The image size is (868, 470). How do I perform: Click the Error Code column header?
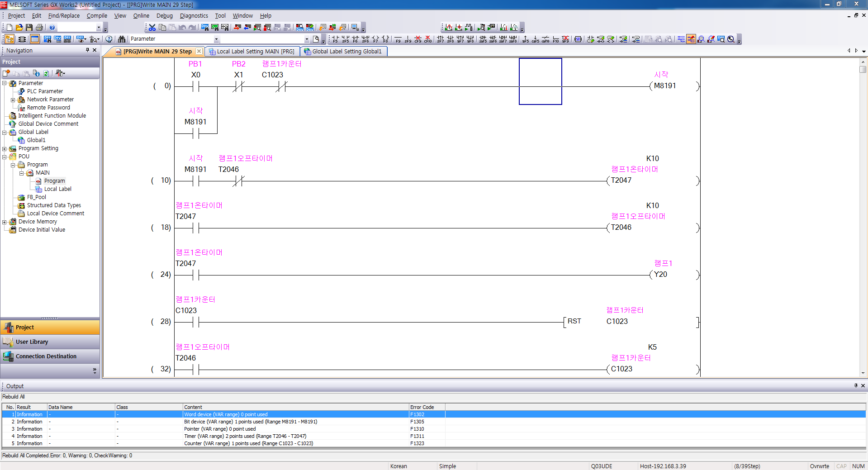pyautogui.click(x=427, y=407)
